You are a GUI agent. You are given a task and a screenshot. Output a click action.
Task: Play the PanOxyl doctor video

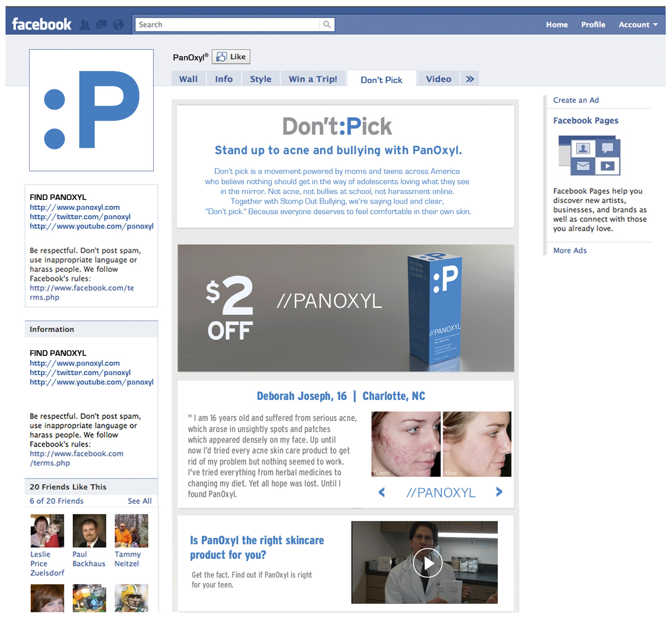click(427, 563)
